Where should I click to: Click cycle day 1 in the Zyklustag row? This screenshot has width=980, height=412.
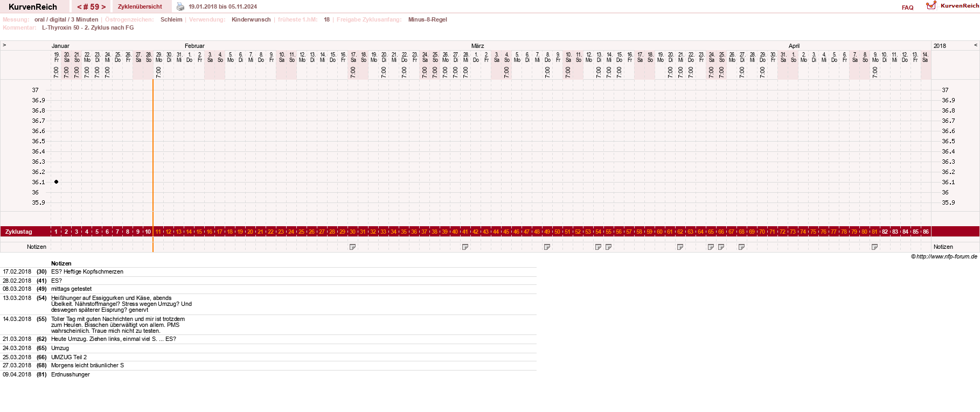(56, 232)
